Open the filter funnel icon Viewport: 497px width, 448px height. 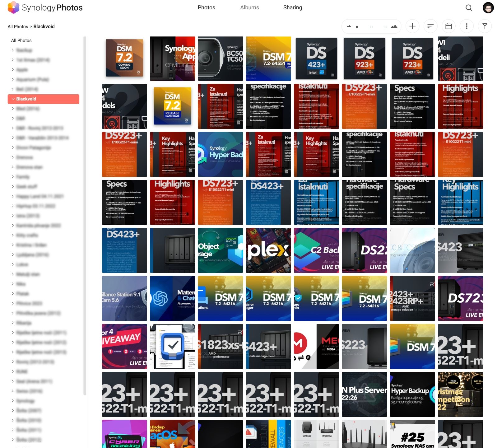[485, 26]
